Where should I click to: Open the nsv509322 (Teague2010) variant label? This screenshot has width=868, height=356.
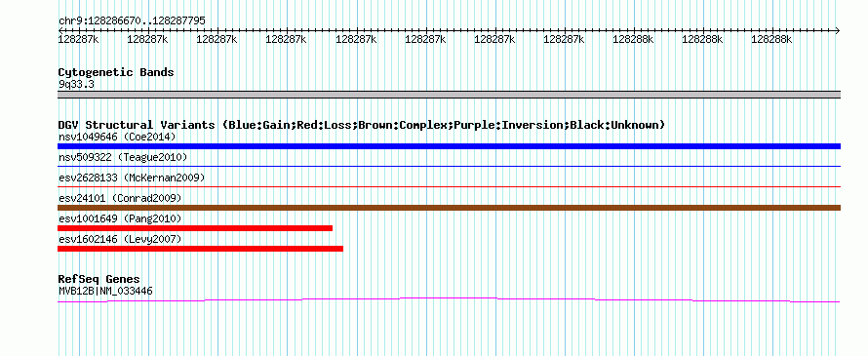click(x=123, y=157)
